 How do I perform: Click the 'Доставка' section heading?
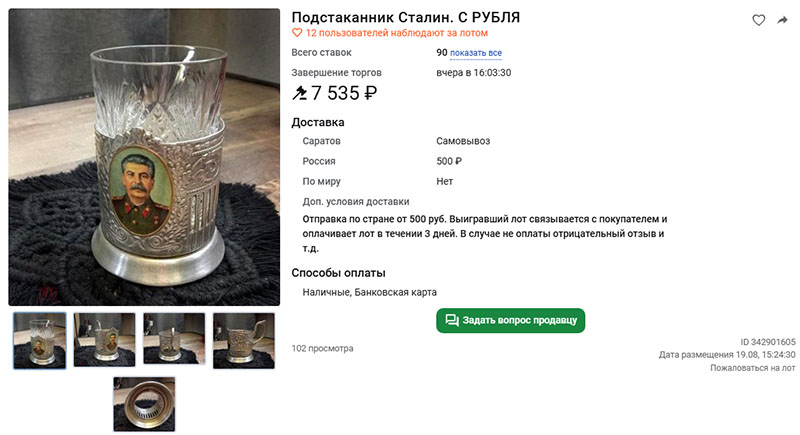pyautogui.click(x=318, y=122)
